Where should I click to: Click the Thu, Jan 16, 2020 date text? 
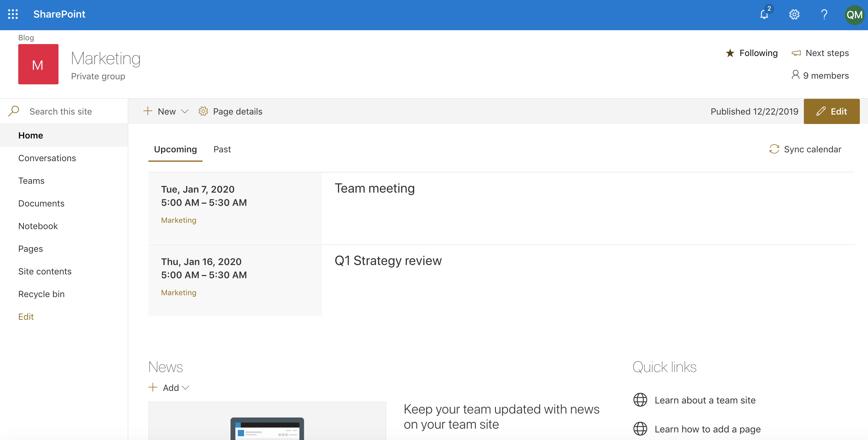201,262
